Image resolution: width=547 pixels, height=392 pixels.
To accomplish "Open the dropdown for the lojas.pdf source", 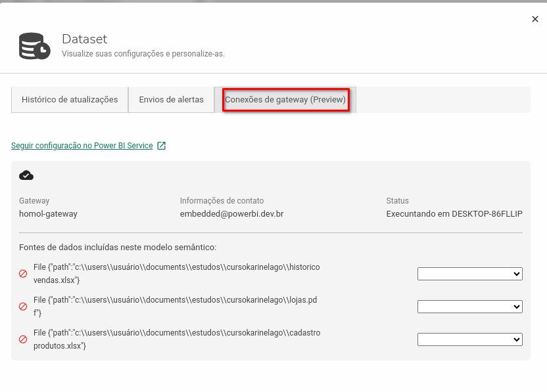I will click(469, 307).
